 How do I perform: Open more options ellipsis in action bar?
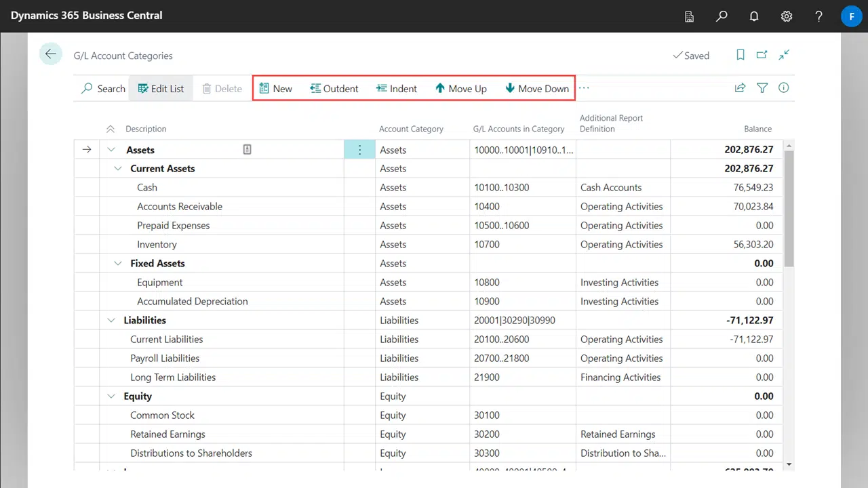click(584, 88)
